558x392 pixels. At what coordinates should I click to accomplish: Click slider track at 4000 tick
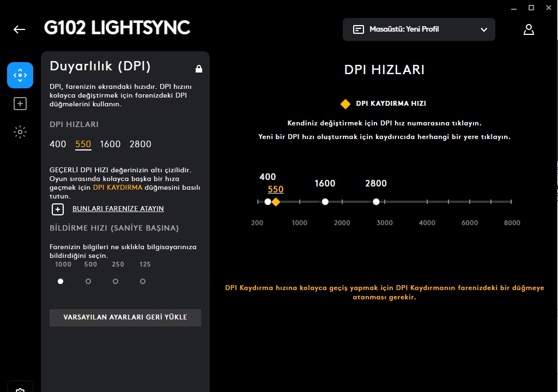coord(427,202)
